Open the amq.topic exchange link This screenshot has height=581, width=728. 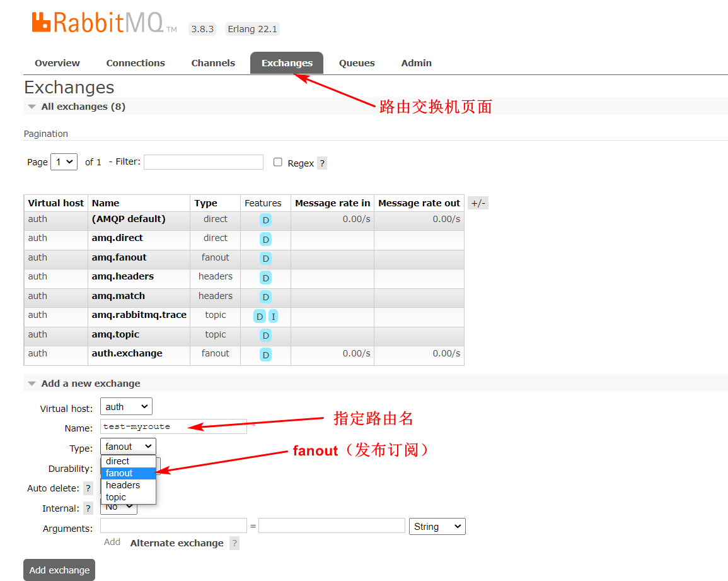[115, 334]
